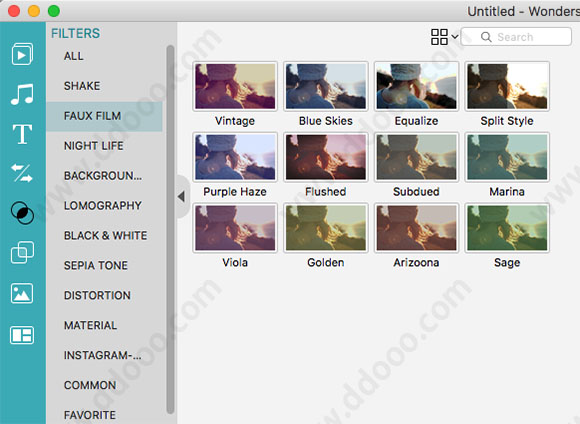The image size is (580, 424).
Task: Open the Split screen layout icon
Action: click(22, 335)
